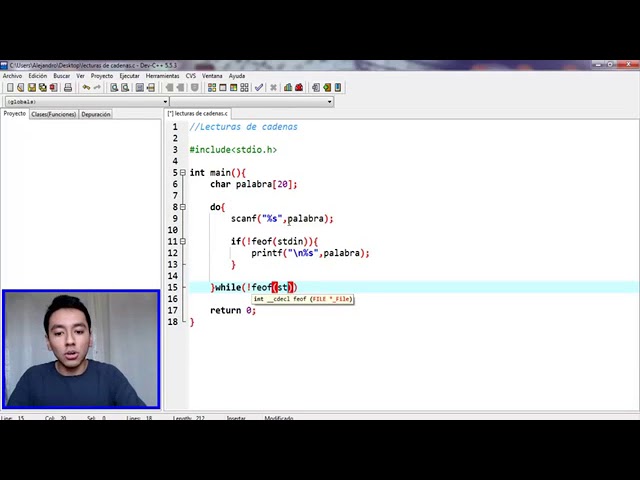Viewport: 640px width, 480px height.
Task: Open the Ejecutar menu
Action: [129, 76]
